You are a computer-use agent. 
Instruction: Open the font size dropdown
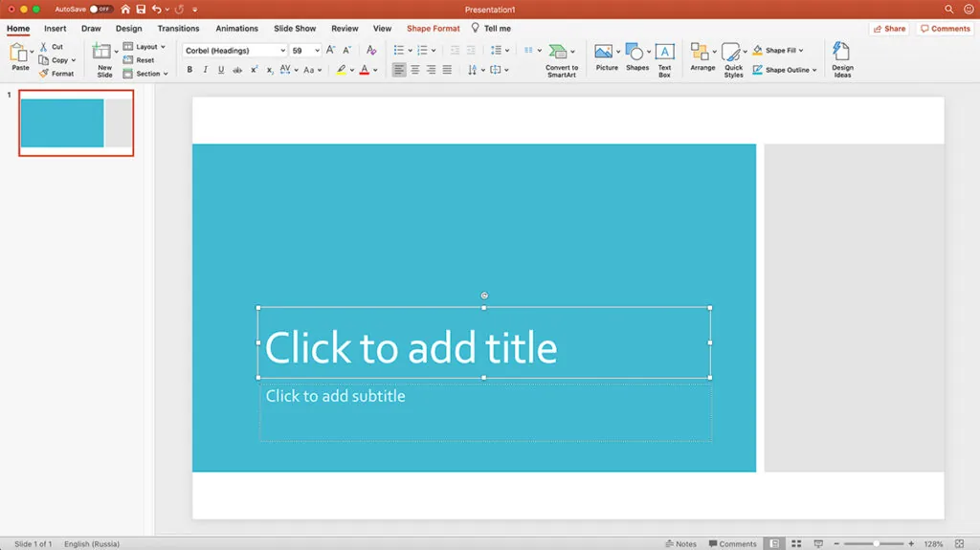click(x=318, y=51)
